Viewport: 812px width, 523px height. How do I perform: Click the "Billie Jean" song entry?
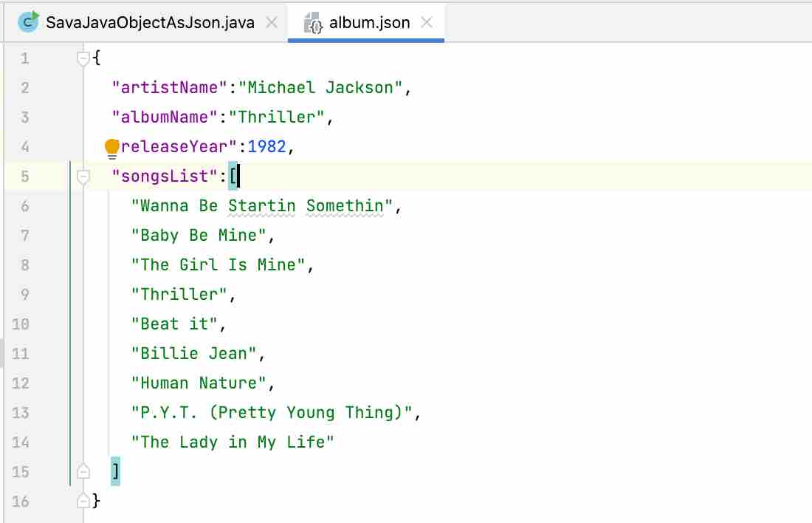[x=193, y=354]
